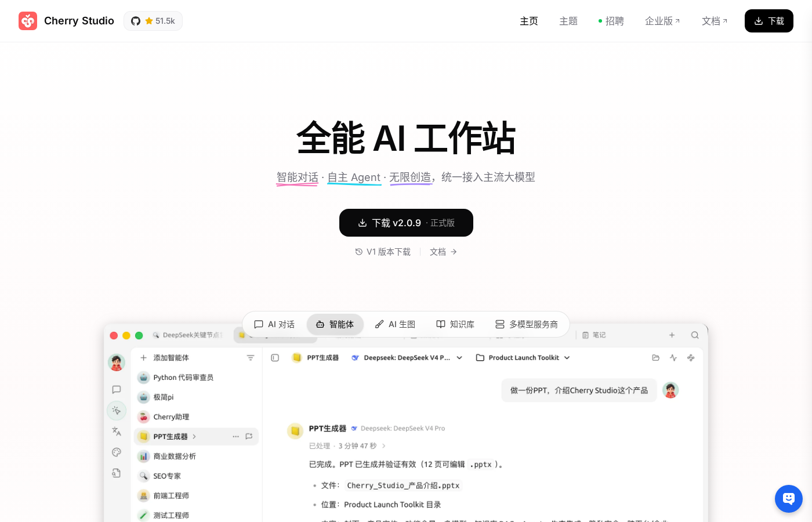Switch to the AI 对话 feature tab
The height and width of the screenshot is (522, 812).
[274, 324]
